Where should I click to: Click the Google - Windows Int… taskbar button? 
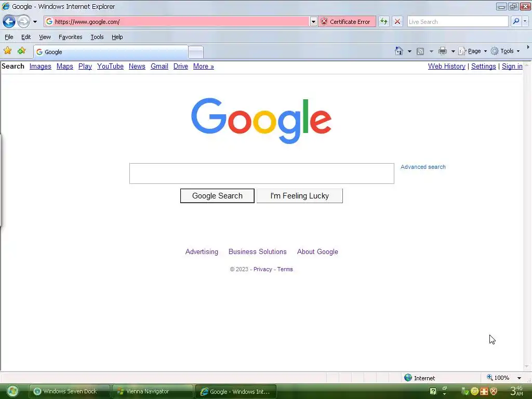[x=236, y=392]
